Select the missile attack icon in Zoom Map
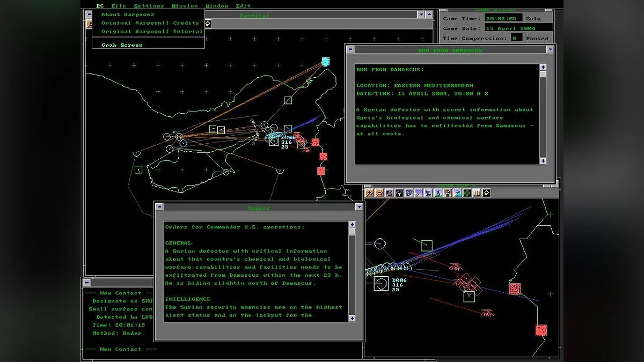The height and width of the screenshot is (362, 644). (418, 193)
